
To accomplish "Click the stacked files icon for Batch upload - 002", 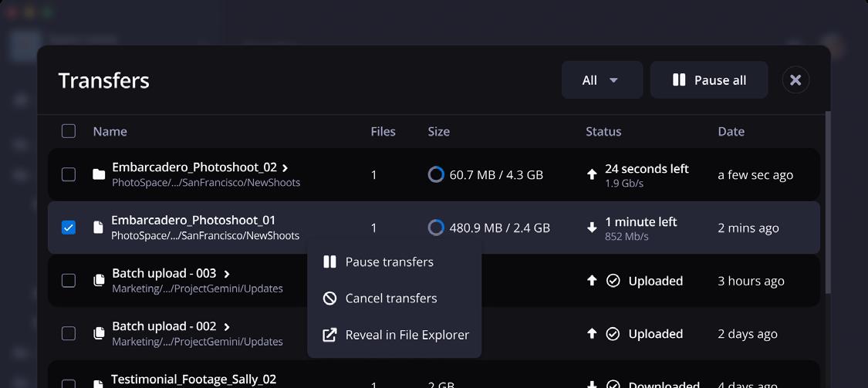I will pyautogui.click(x=99, y=333).
